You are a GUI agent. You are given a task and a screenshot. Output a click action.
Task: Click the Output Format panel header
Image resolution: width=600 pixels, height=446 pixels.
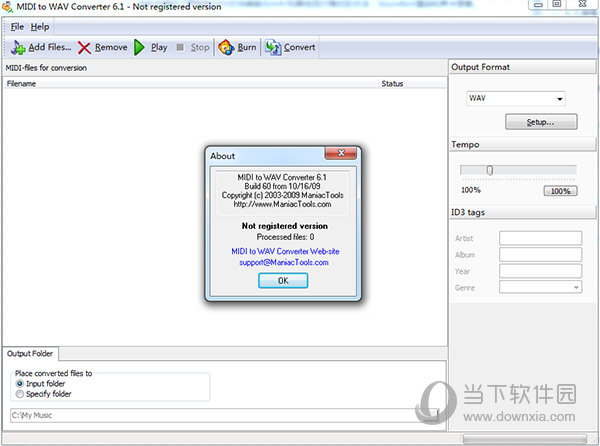[x=523, y=67]
